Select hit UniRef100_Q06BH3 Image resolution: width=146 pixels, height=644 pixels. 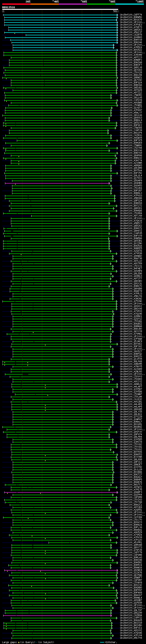pos(131,37)
